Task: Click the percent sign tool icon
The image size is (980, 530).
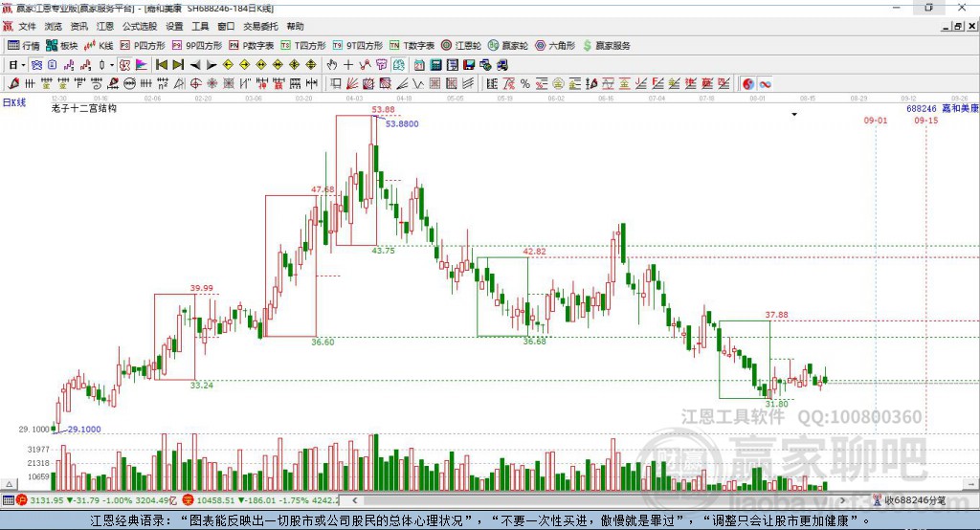Action: (525, 84)
